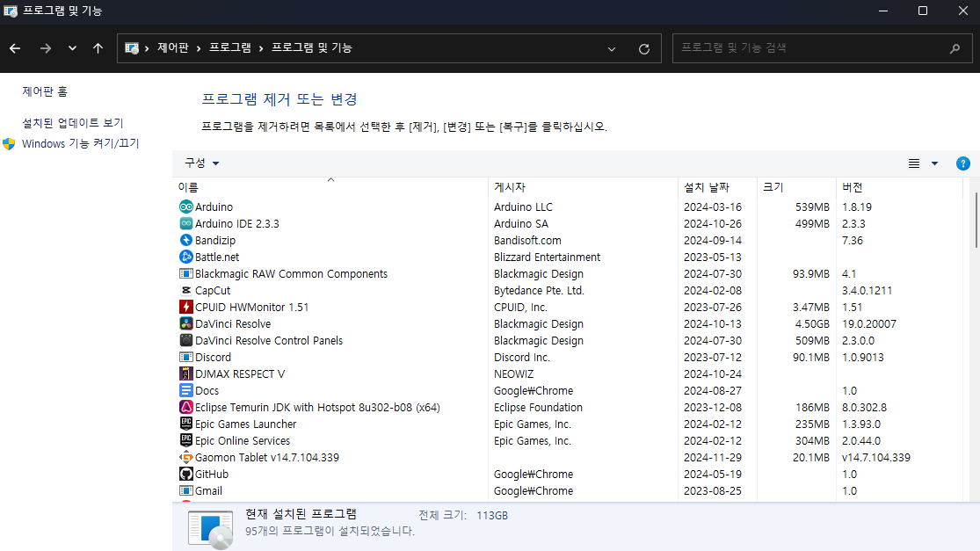Open Windows 기능 켜기/끄기 link

point(80,144)
